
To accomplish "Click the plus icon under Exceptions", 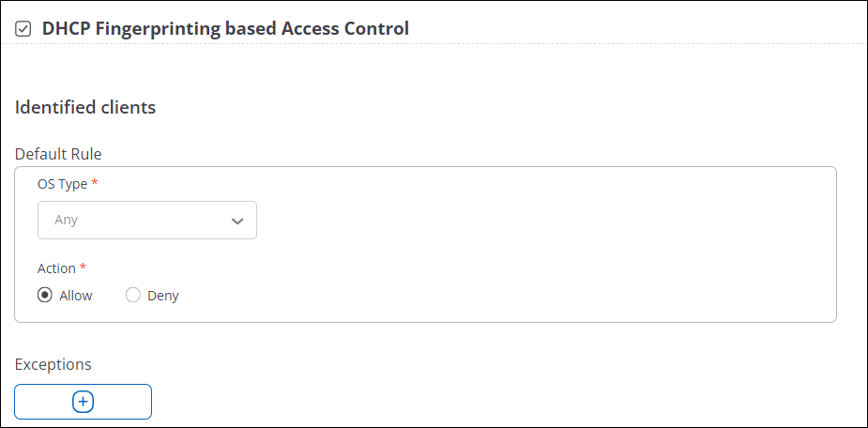I will coord(83,402).
